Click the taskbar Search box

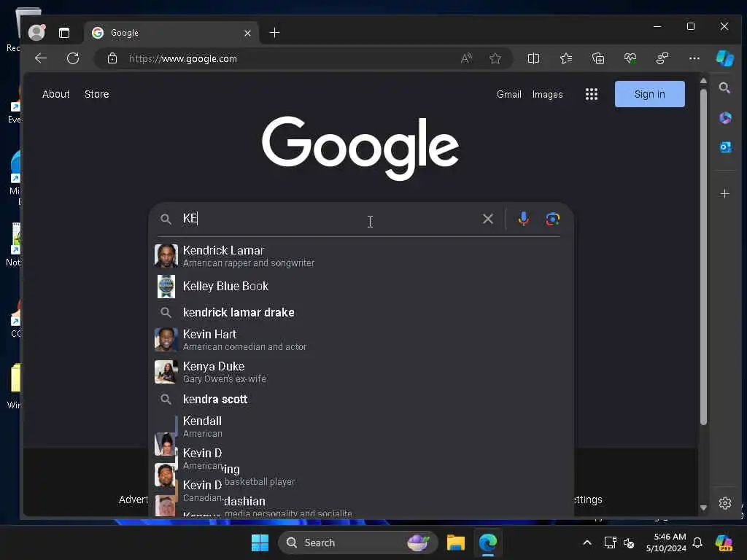pyautogui.click(x=357, y=542)
